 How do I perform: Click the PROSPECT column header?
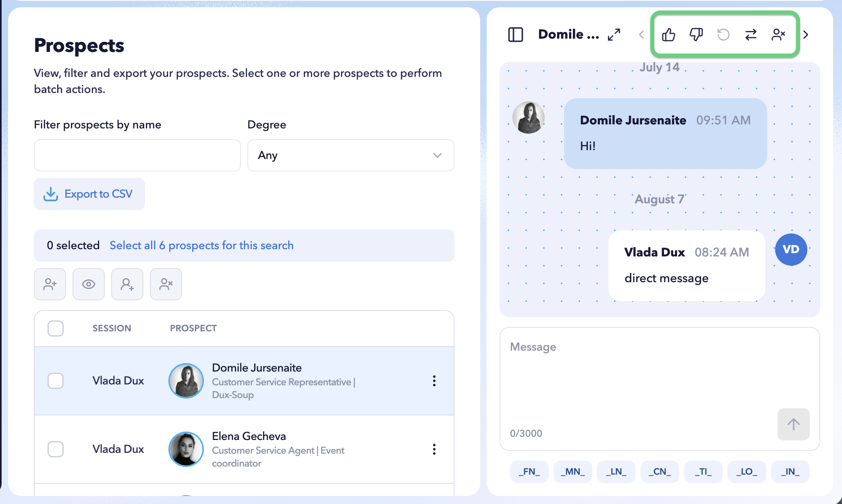[x=193, y=328]
